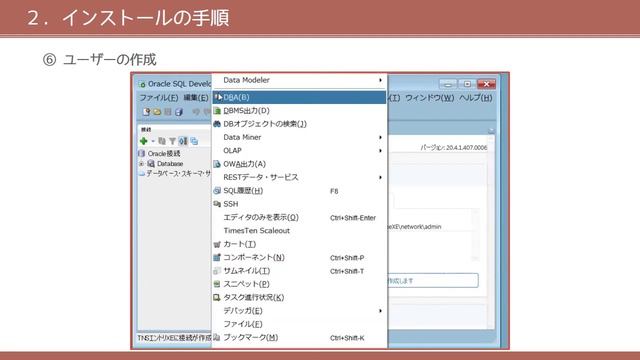Select the highlighted DBA(B) menu item
Image resolution: width=640 pixels, height=360 pixels.
point(299,97)
